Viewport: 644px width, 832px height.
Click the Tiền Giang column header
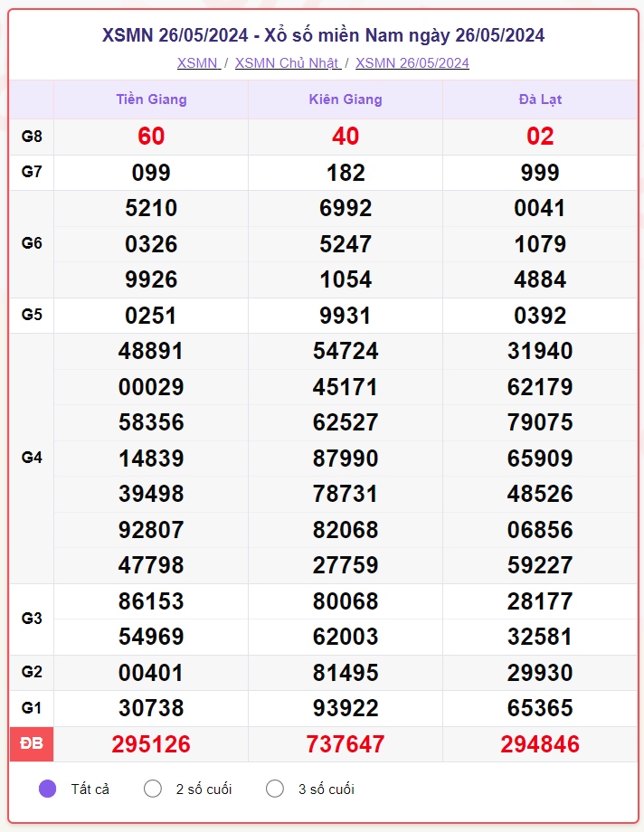[151, 99]
